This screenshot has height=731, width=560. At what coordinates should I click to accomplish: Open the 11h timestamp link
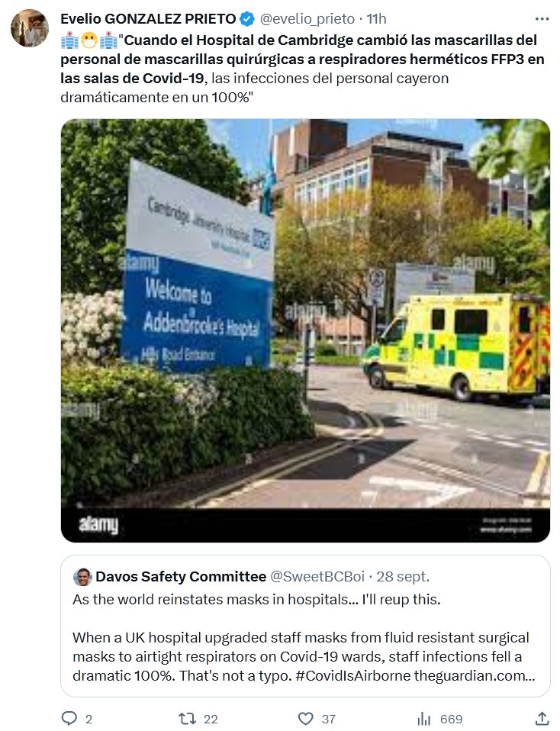click(376, 18)
